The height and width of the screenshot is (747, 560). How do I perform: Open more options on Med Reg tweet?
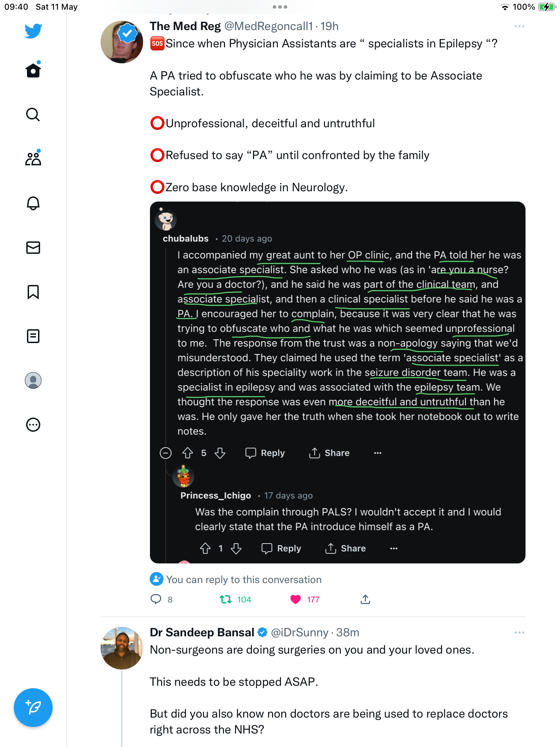(x=519, y=26)
